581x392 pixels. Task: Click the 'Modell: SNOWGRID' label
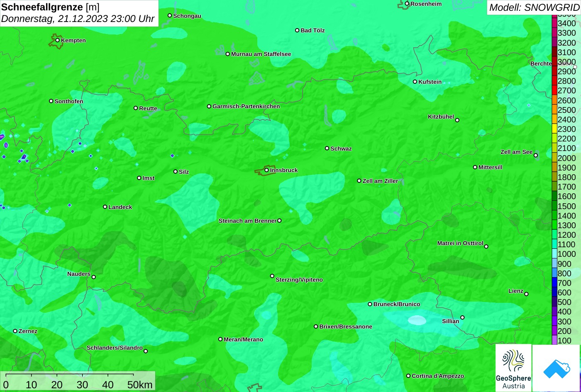(x=534, y=7)
